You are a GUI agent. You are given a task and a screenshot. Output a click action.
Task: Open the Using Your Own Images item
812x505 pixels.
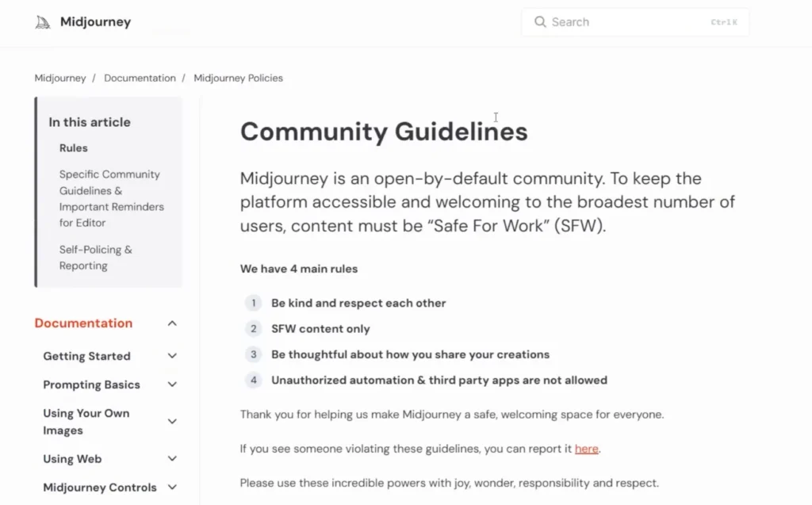pos(86,422)
